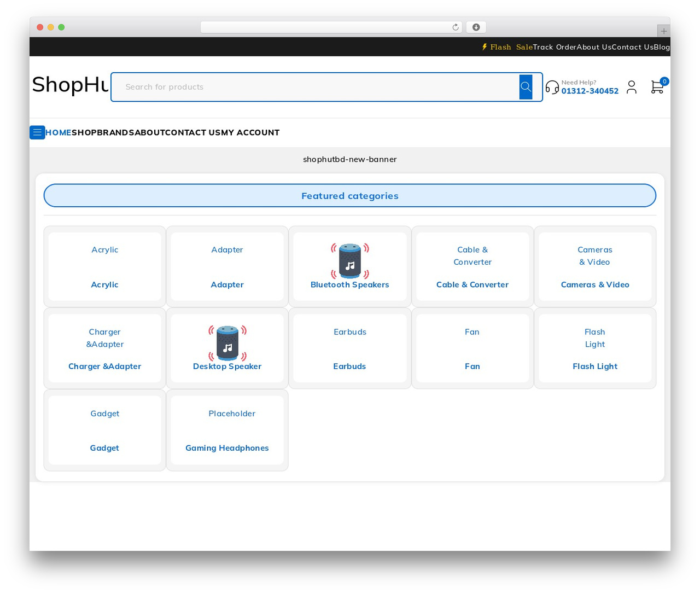Open the bold Acrylic category link

[x=104, y=284]
